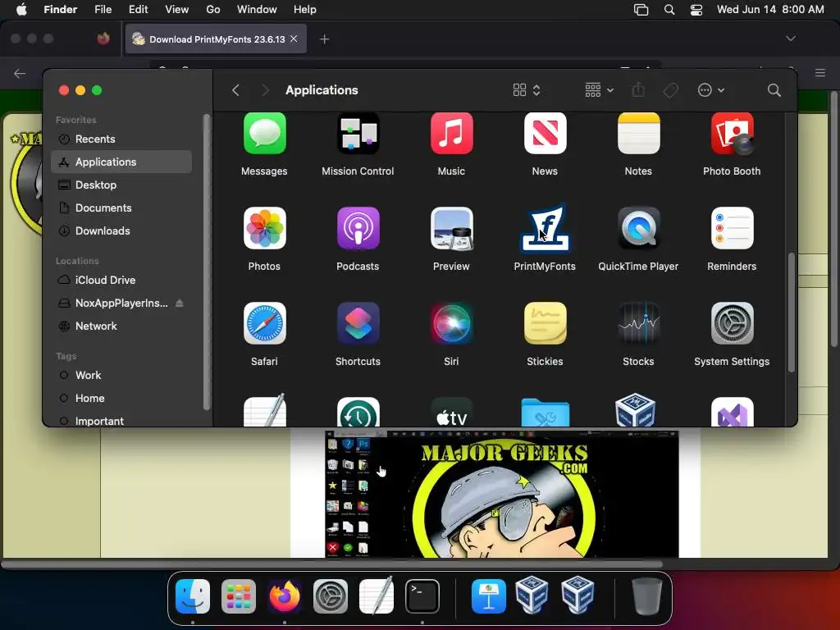Expand the Firefox tab list chevron
This screenshot has height=630, width=840.
coord(790,39)
